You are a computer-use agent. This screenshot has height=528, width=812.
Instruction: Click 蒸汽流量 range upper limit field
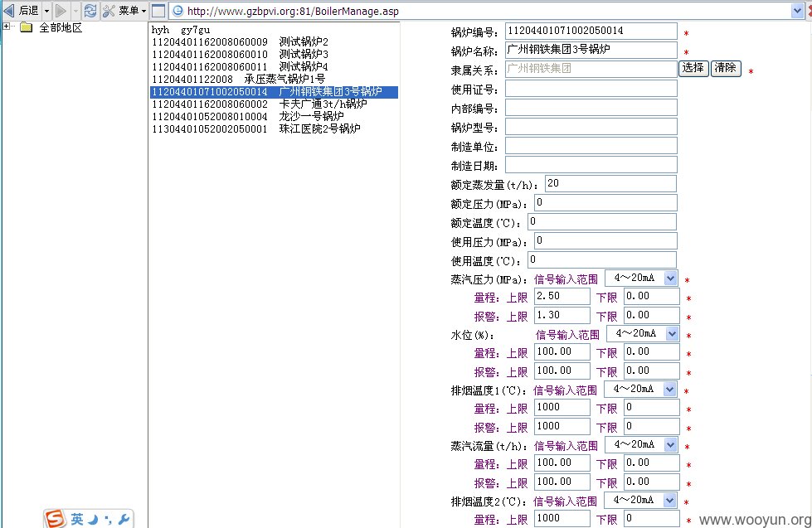click(x=562, y=463)
